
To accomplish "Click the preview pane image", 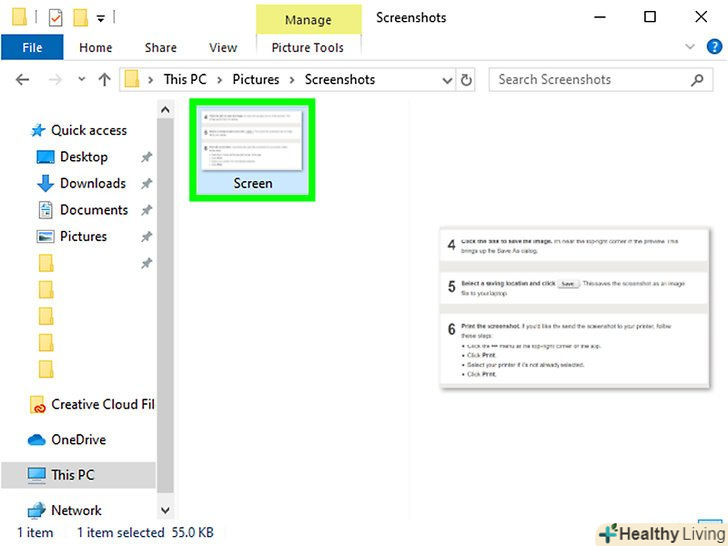I will 575,308.
